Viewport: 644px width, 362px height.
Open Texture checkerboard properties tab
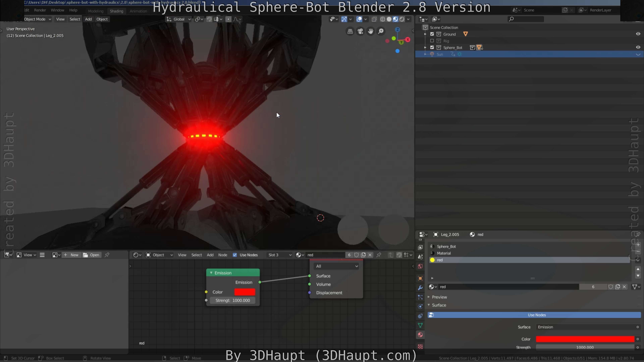coord(420,347)
